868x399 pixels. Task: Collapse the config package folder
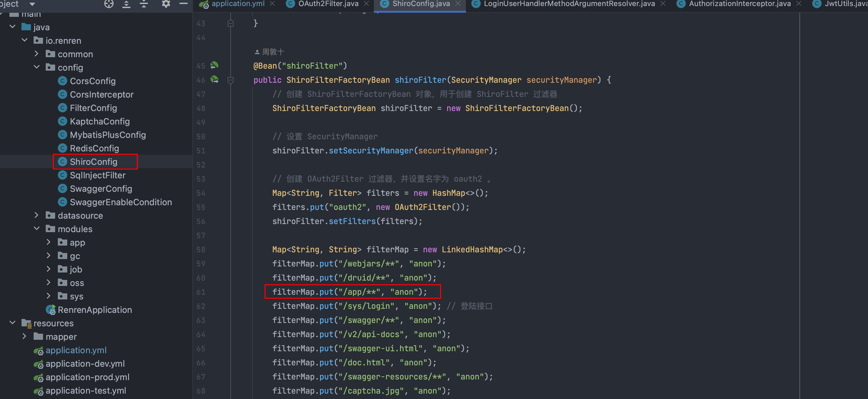click(37, 67)
